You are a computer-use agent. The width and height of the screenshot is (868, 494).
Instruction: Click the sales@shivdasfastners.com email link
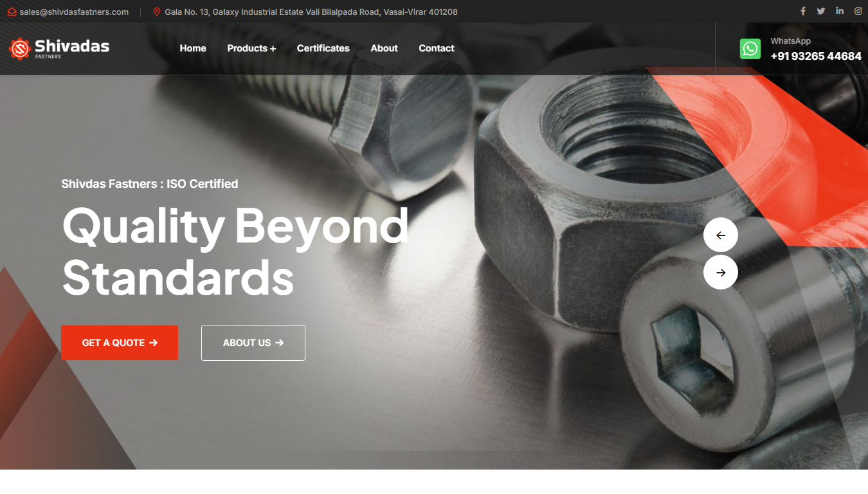[74, 12]
